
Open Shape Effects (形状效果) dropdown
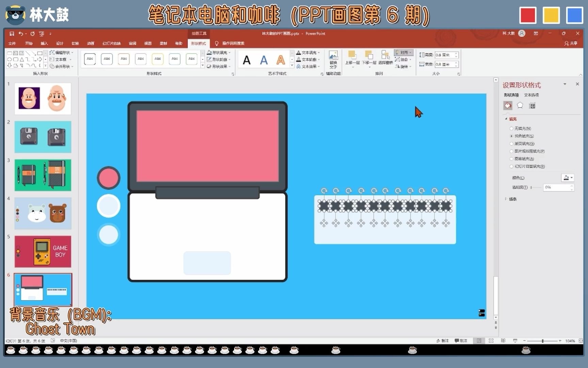[219, 66]
